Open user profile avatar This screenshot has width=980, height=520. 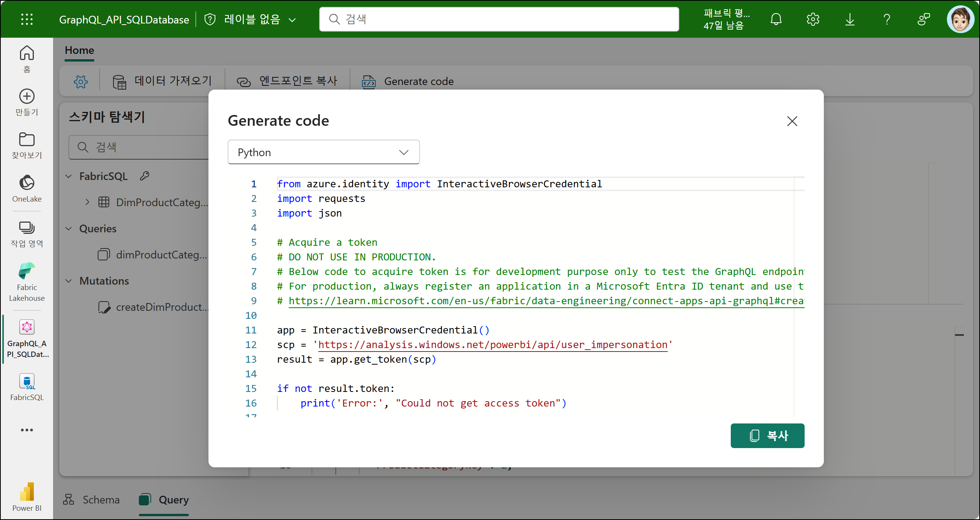point(960,19)
